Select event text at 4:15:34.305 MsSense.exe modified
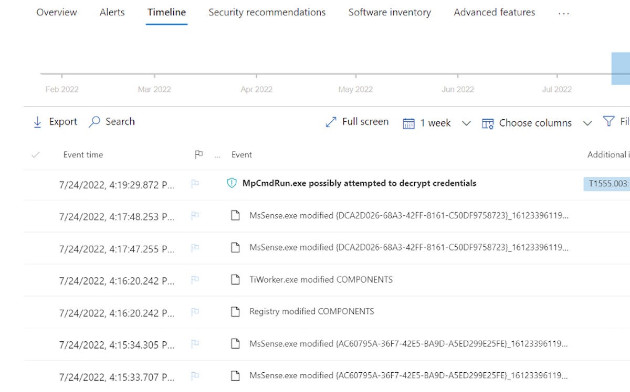The image size is (630, 392). pyautogui.click(x=409, y=343)
